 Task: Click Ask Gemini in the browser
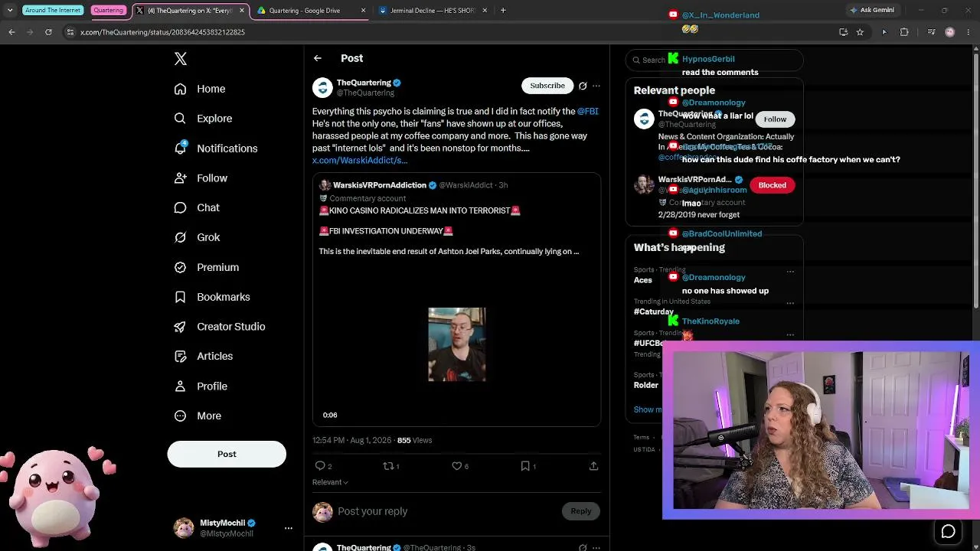(x=872, y=11)
